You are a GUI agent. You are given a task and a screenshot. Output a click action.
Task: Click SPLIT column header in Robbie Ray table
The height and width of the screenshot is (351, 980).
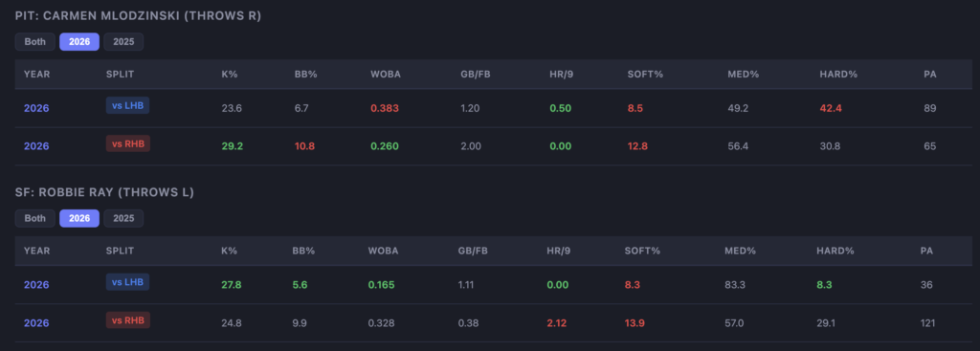pos(120,251)
